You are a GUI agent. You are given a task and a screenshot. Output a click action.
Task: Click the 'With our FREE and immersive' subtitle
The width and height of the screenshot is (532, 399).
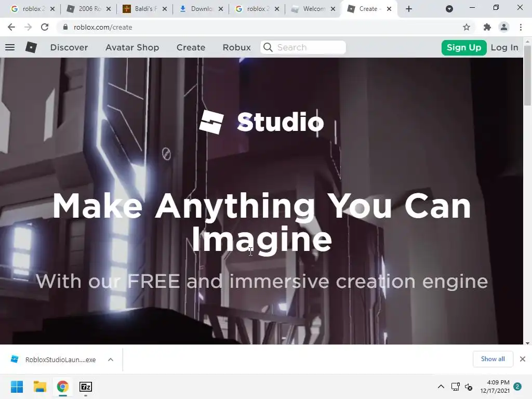click(262, 281)
